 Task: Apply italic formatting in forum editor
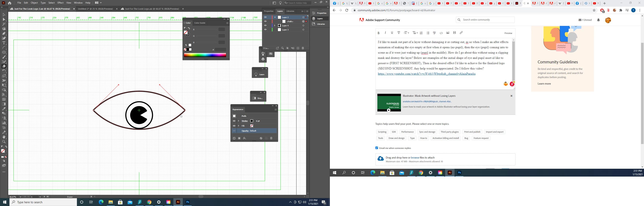(x=385, y=33)
